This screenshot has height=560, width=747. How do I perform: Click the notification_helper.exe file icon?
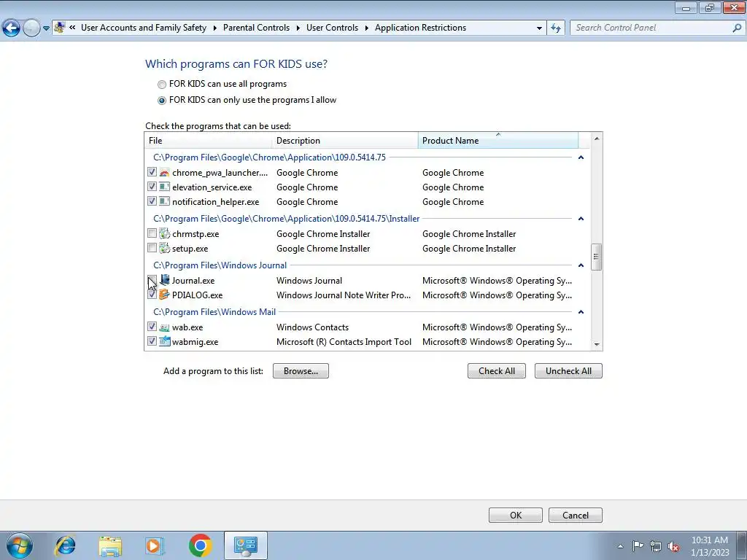tap(164, 201)
